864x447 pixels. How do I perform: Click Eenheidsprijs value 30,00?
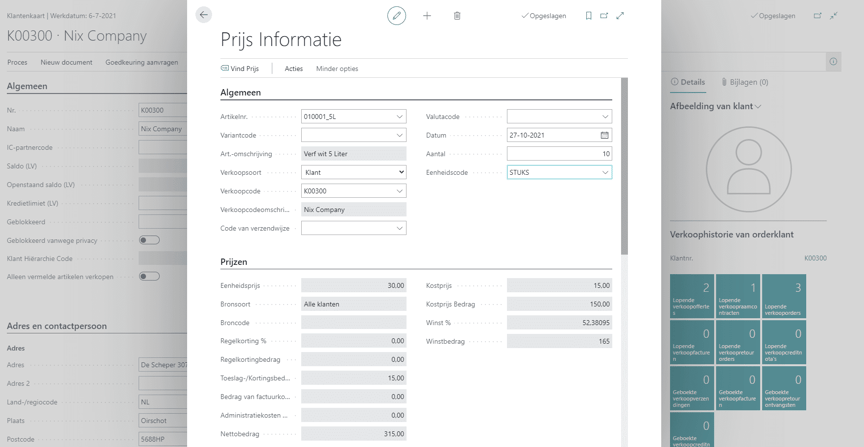tap(354, 286)
